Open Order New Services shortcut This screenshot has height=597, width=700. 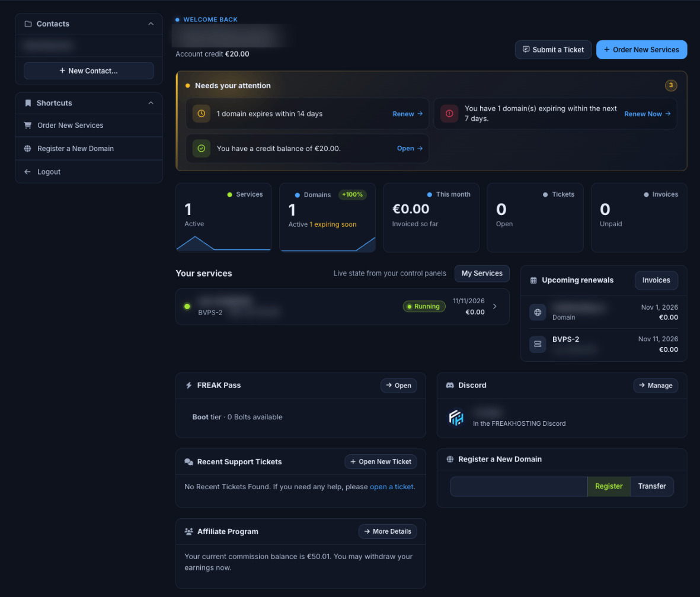89,126
